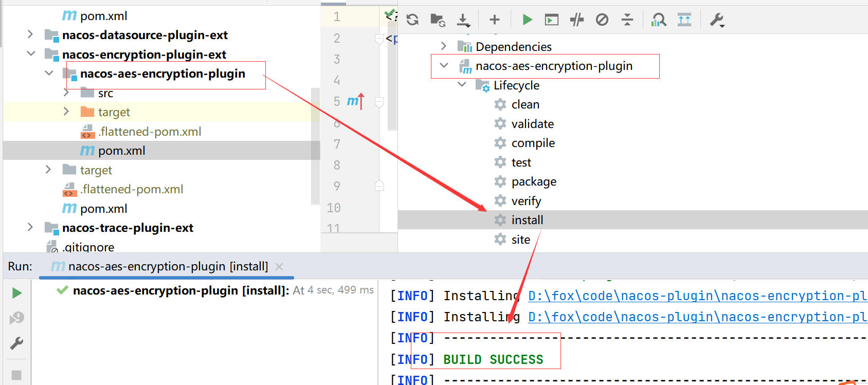Select .gitignore file in project tree

tap(88, 247)
